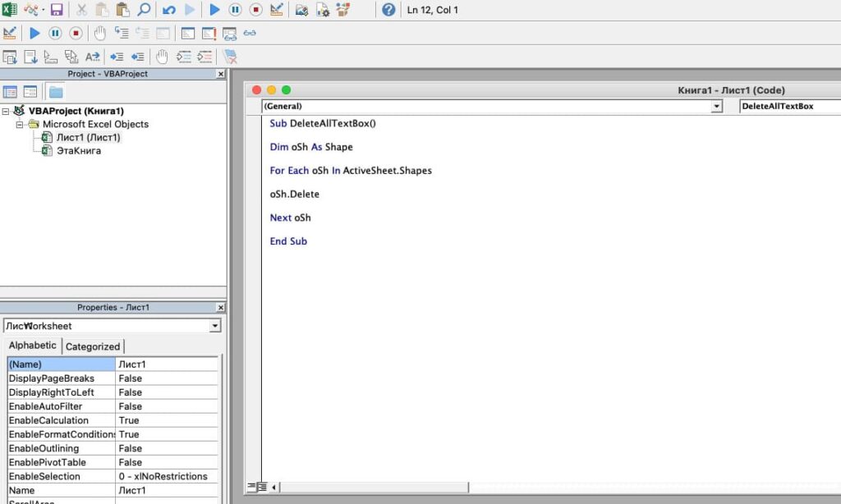Collapse the VBAProject (Книга1) tree node
The width and height of the screenshot is (841, 504).
tap(7, 111)
